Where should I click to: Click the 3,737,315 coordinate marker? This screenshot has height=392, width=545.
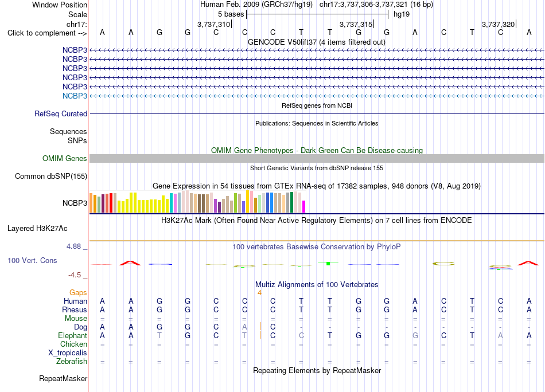356,24
